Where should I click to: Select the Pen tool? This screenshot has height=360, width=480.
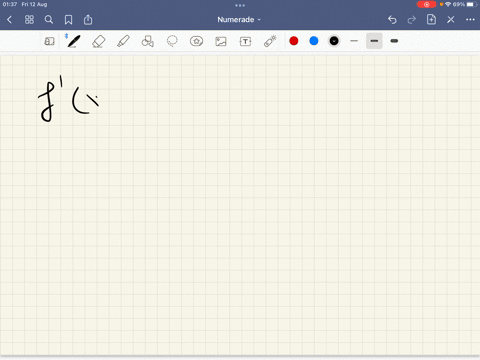(x=74, y=41)
